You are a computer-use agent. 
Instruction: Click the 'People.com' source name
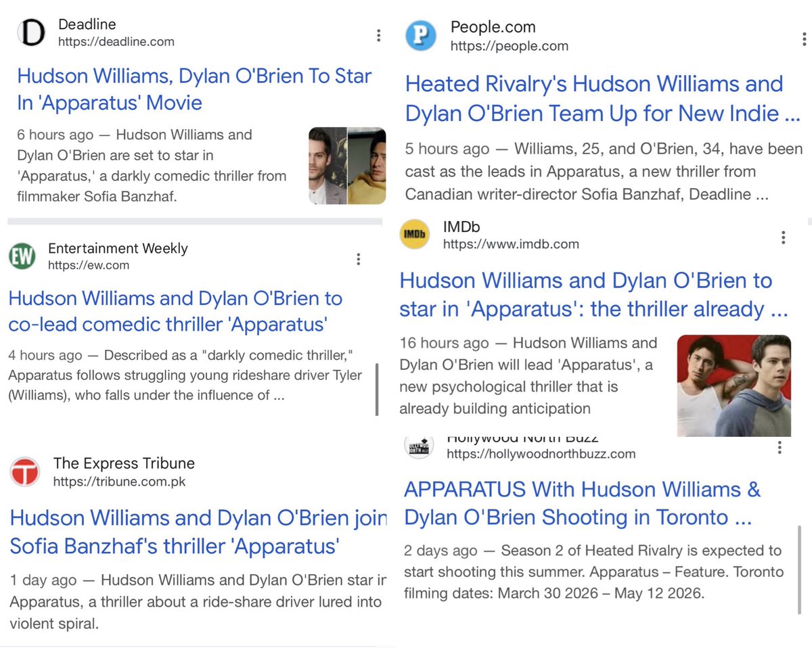(x=493, y=28)
